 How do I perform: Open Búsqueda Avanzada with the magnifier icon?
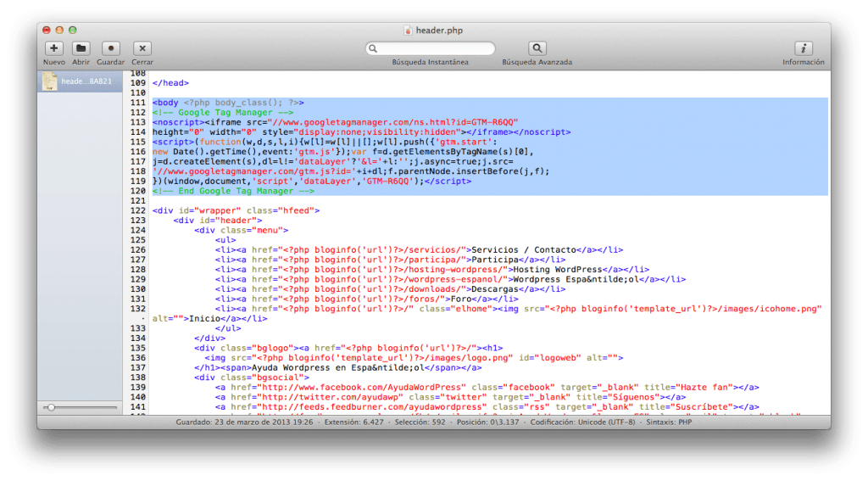click(537, 49)
